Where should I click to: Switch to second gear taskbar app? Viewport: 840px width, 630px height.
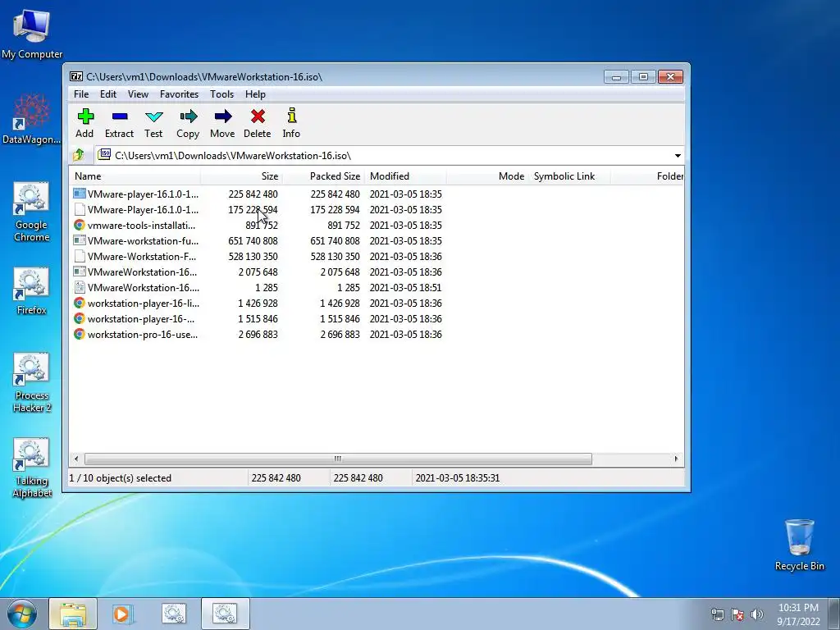click(x=225, y=614)
